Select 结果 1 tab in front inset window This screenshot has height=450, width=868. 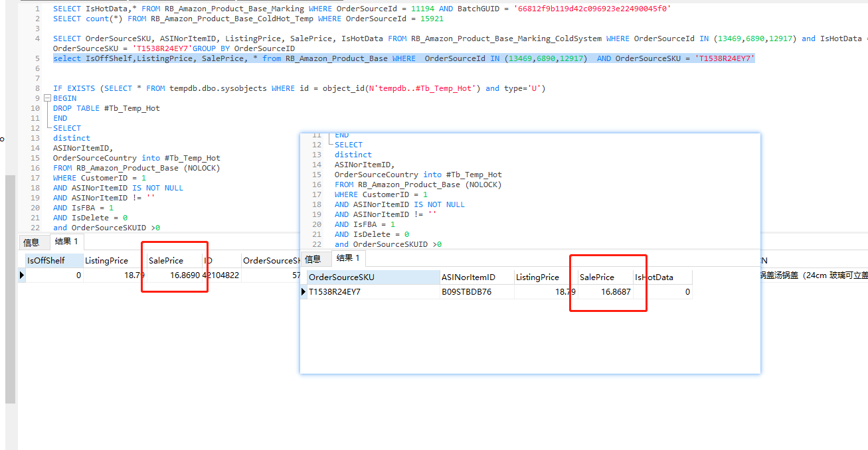click(x=348, y=258)
